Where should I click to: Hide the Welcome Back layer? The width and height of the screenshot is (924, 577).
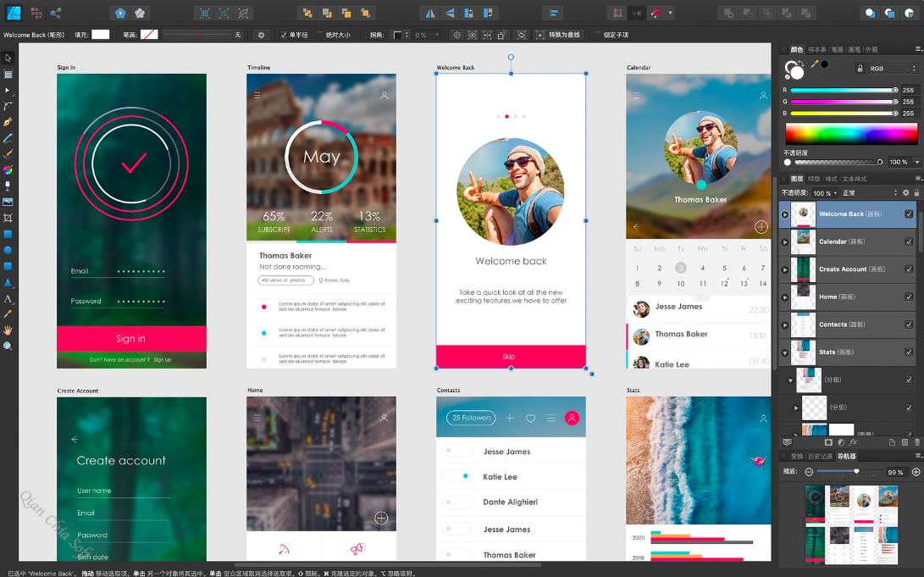[x=909, y=214]
